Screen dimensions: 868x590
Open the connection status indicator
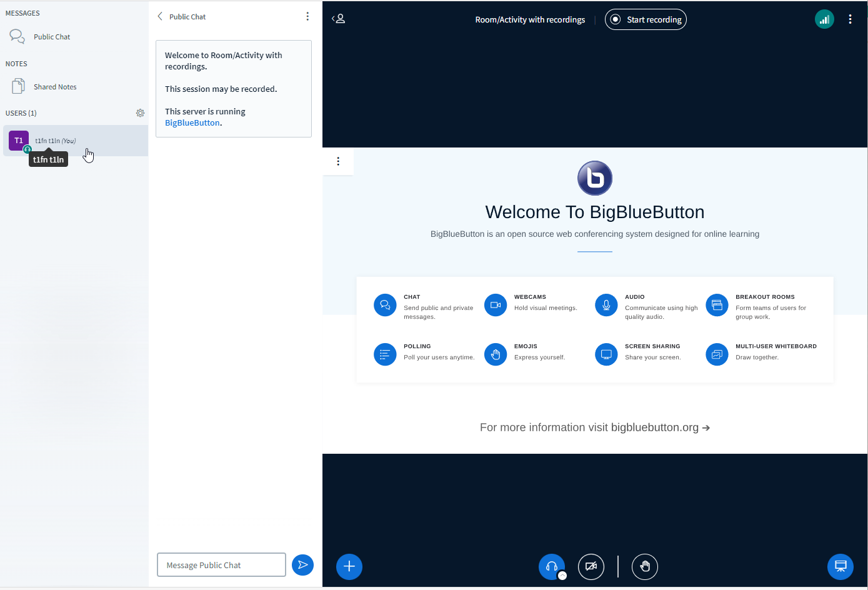tap(824, 19)
